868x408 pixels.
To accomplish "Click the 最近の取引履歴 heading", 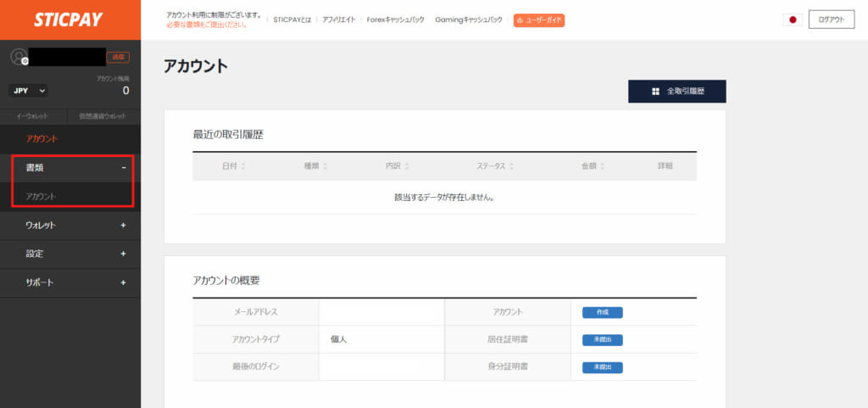I will coord(228,135).
